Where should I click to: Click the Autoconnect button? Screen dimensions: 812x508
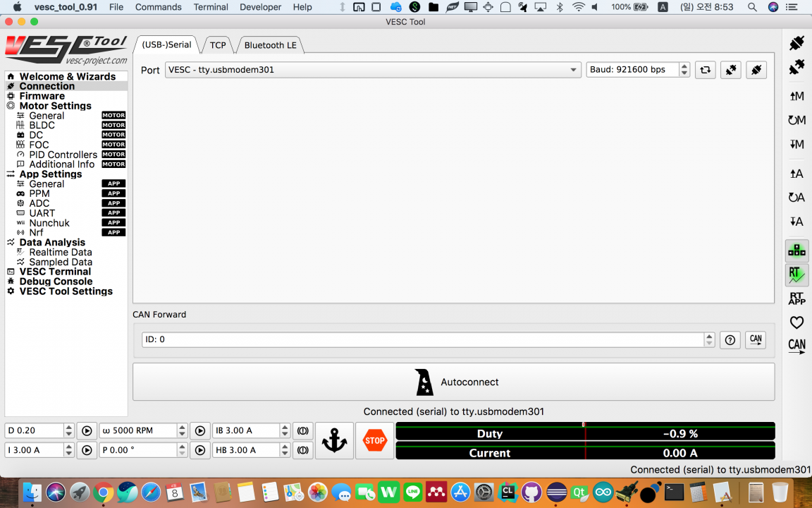click(x=454, y=382)
